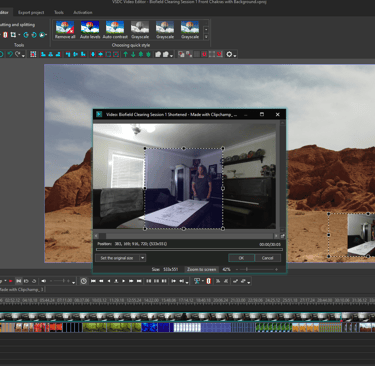Open the original size dropdown arrow
This screenshot has width=375, height=366.
(142, 258)
